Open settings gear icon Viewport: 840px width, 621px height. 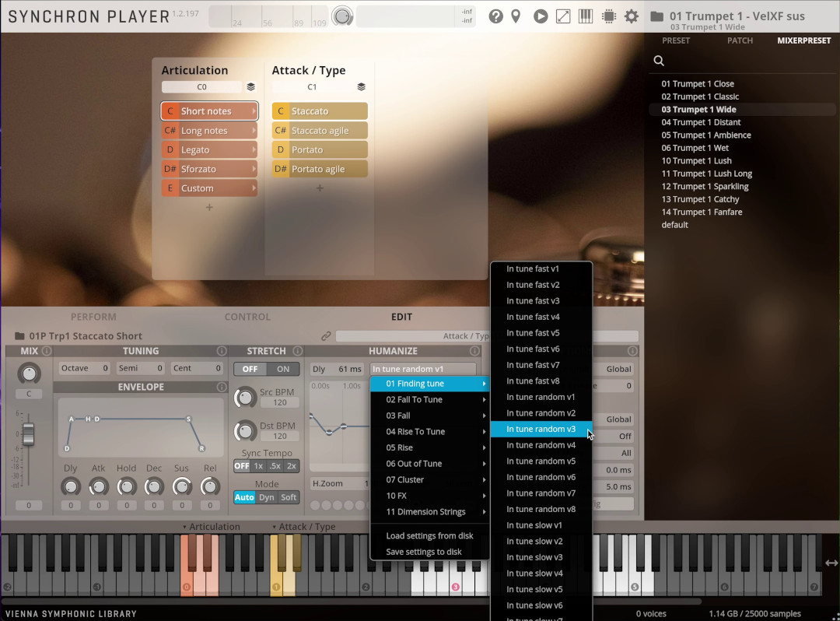632,16
